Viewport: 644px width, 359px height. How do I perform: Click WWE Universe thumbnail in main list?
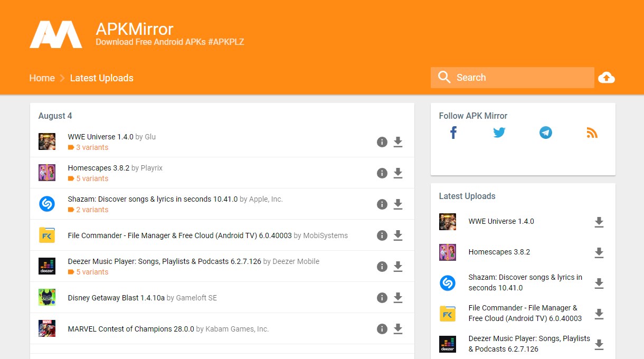[47, 141]
